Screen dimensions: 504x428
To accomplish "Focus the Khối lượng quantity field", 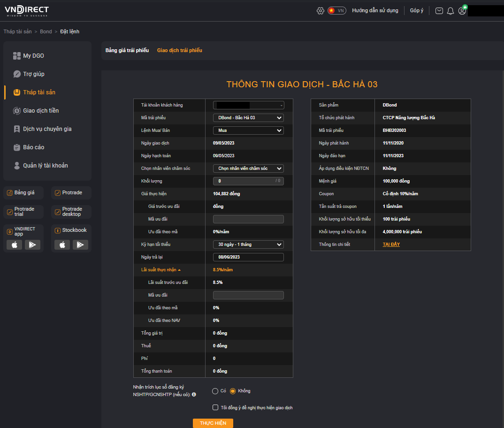I will (248, 181).
